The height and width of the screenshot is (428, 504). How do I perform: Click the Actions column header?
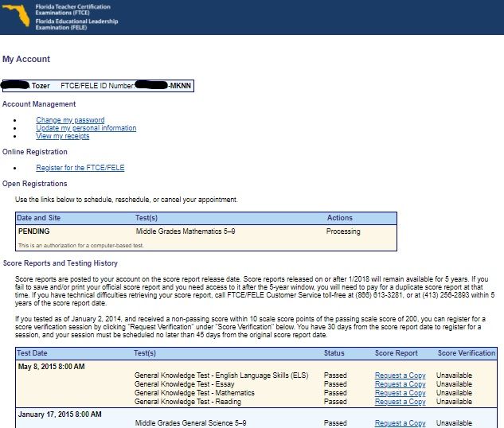pos(340,218)
